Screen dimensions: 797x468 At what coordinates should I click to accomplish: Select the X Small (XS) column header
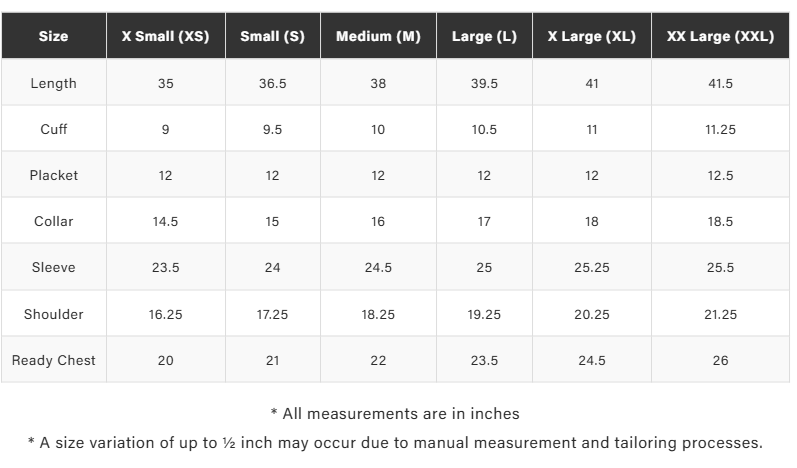pyautogui.click(x=165, y=36)
